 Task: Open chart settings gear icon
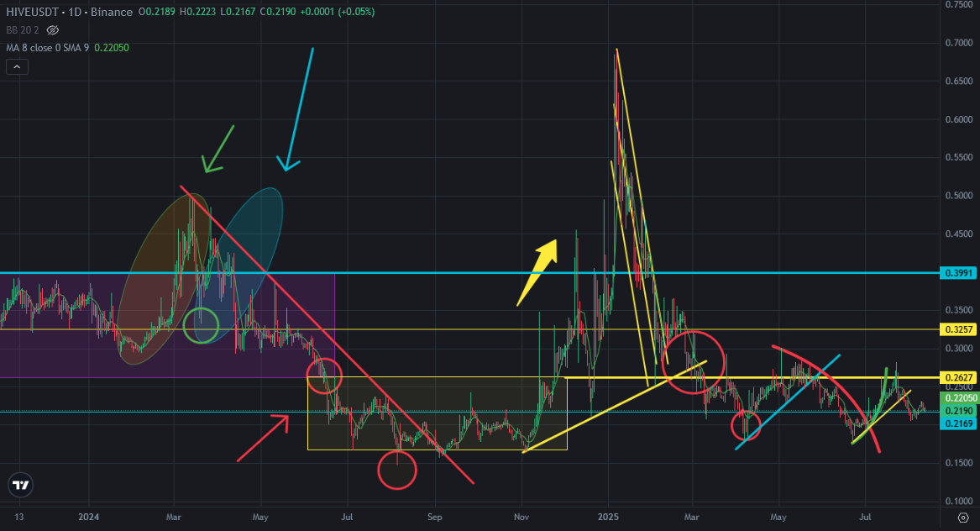click(x=963, y=518)
